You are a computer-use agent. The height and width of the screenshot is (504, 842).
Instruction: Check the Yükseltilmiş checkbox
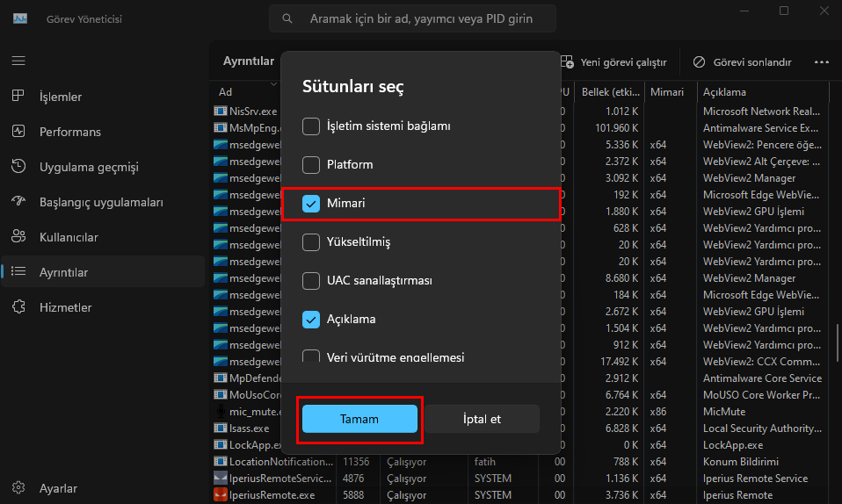pyautogui.click(x=311, y=242)
